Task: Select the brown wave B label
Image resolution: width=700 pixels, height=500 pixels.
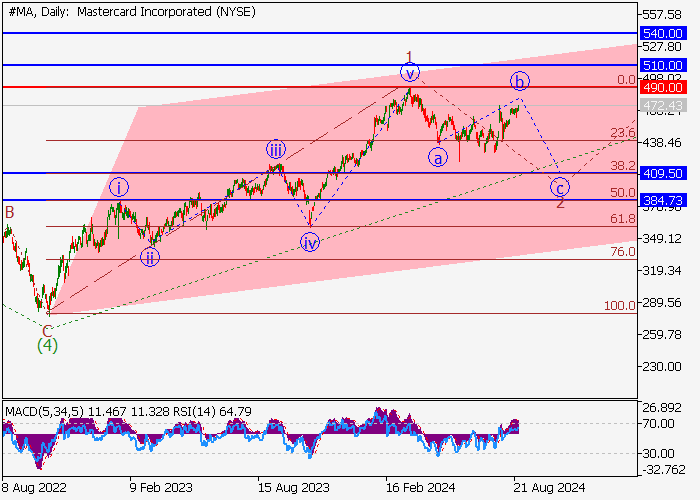Action: click(x=9, y=212)
